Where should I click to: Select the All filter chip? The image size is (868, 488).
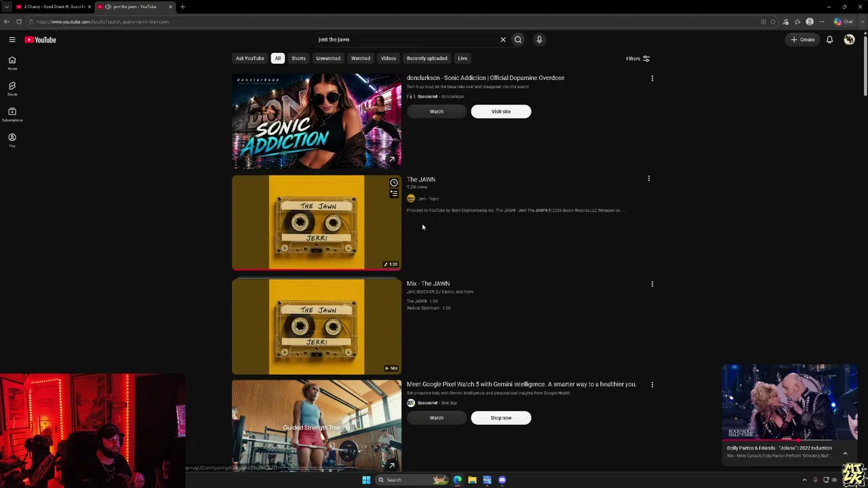(x=277, y=58)
